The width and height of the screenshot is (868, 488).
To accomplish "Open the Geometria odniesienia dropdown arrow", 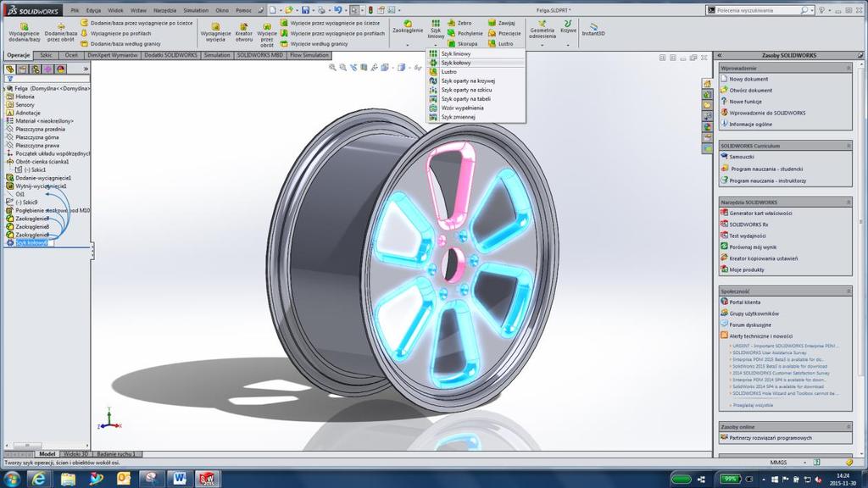I will (542, 45).
